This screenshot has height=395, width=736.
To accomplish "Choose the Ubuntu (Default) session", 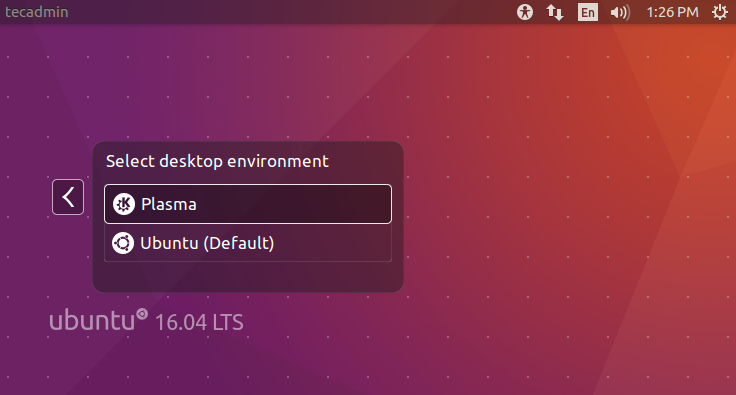I will point(248,243).
